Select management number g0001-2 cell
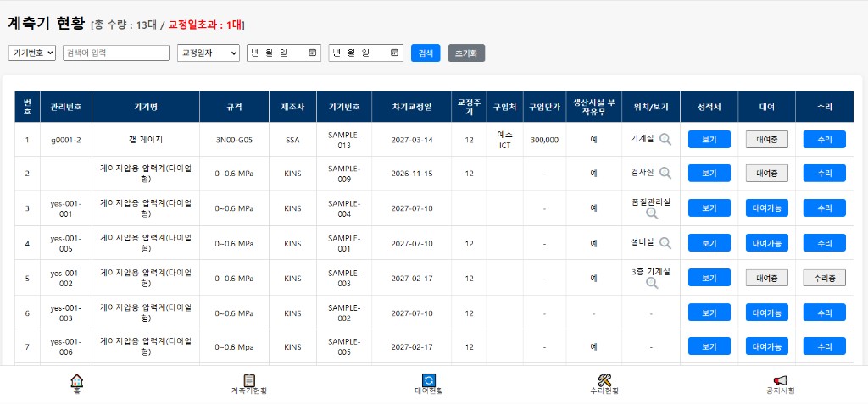 (66, 140)
